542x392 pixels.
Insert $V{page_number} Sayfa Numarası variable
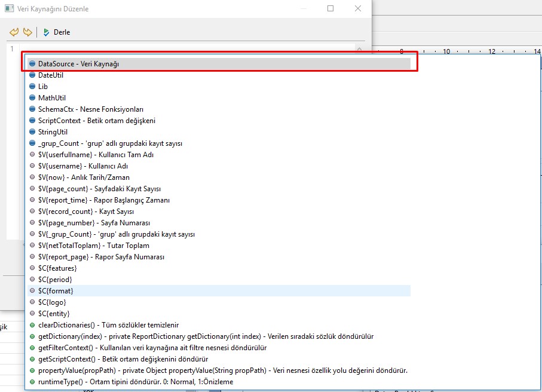click(x=93, y=223)
